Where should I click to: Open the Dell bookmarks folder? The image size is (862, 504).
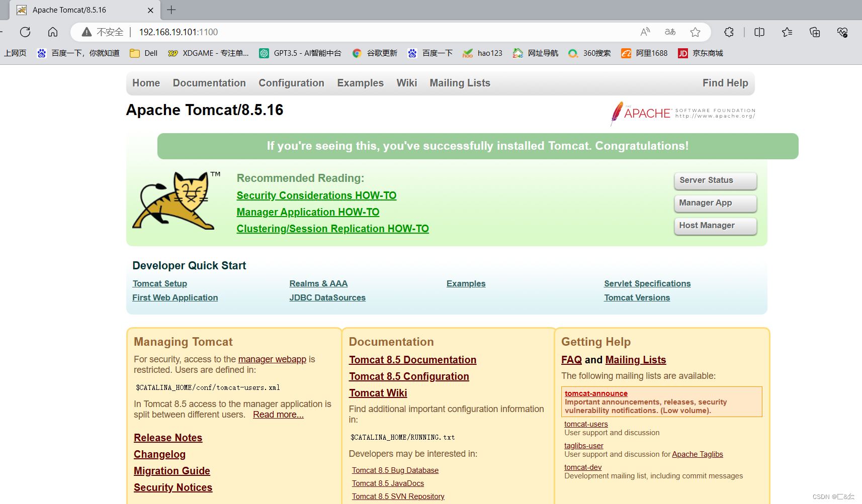[x=144, y=53]
